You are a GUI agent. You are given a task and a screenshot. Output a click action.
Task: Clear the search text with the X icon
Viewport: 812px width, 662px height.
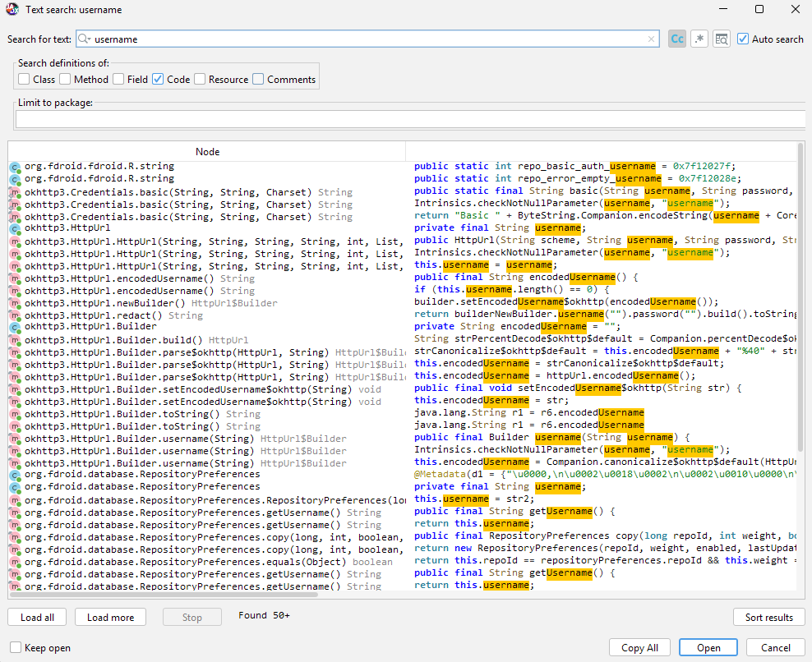pos(652,39)
